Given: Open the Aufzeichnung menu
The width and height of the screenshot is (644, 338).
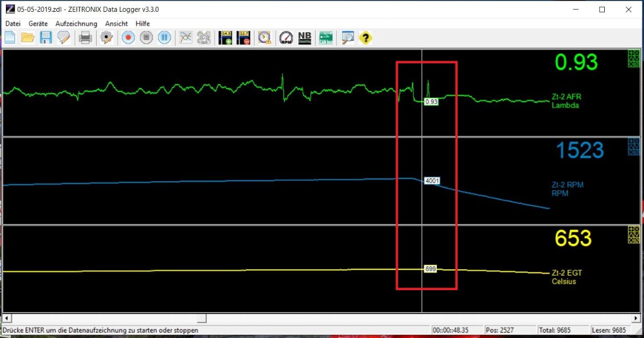Looking at the screenshot, I should coord(76,24).
